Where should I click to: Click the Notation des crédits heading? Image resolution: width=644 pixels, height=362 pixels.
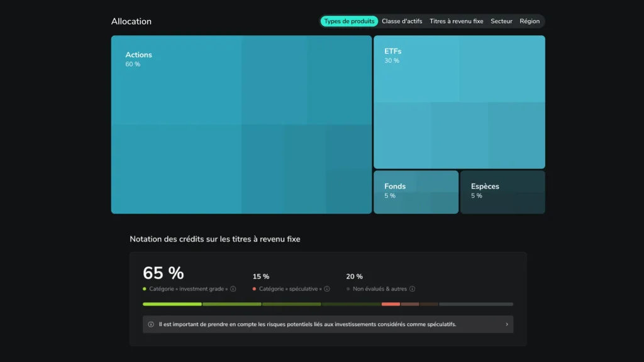click(215, 239)
